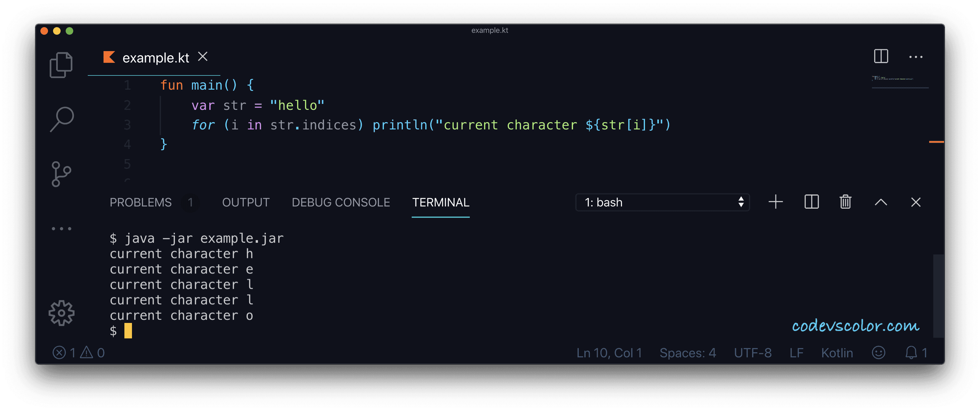Click the problems count badge 1
Viewport: 980px width, 411px height.
point(190,202)
